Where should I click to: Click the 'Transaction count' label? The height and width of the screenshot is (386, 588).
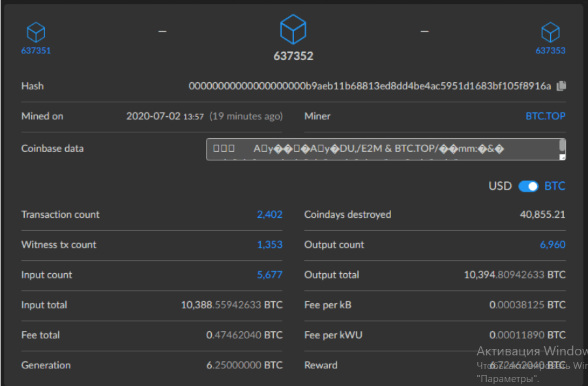coord(61,215)
